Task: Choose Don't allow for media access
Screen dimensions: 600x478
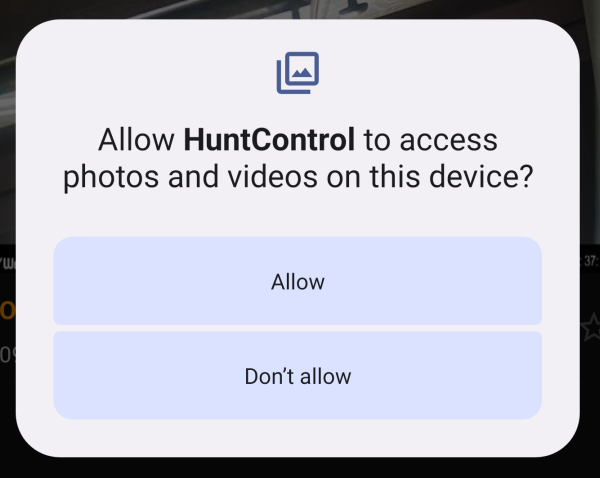Action: click(x=298, y=375)
